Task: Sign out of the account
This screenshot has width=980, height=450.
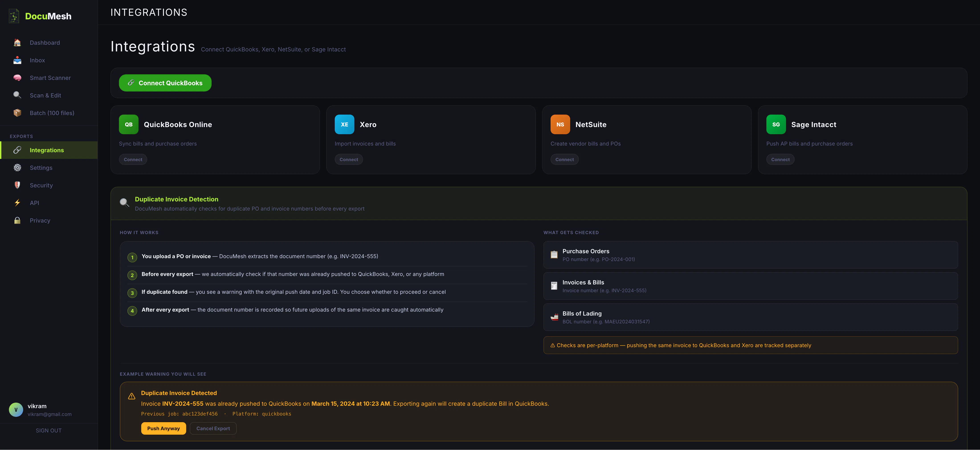Action: pyautogui.click(x=49, y=431)
